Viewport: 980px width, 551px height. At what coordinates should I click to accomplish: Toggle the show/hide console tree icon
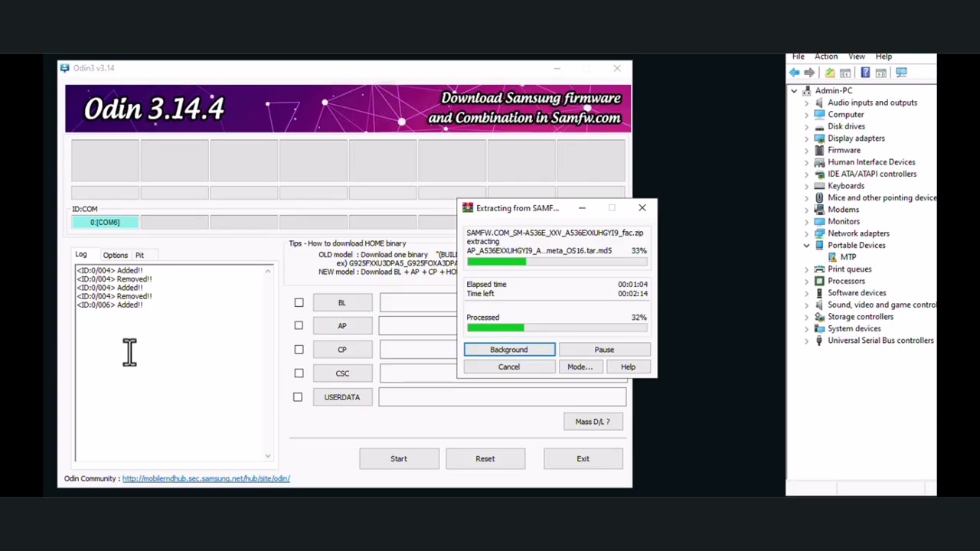[x=845, y=73]
